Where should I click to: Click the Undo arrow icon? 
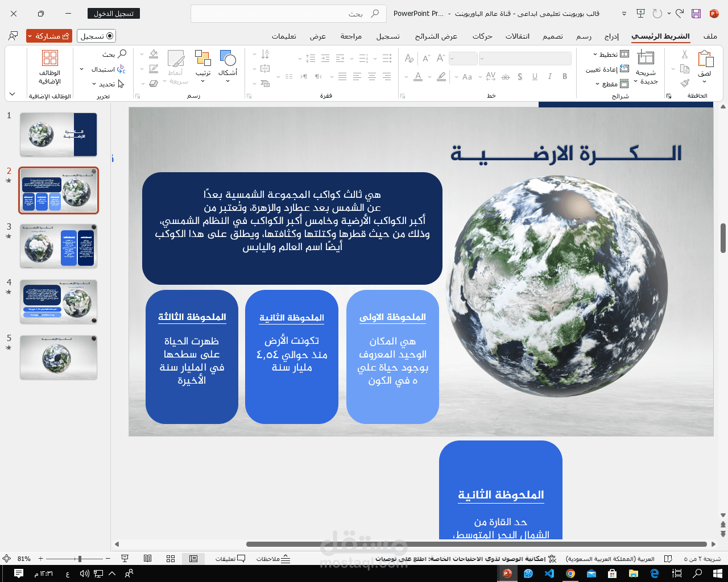[680, 14]
